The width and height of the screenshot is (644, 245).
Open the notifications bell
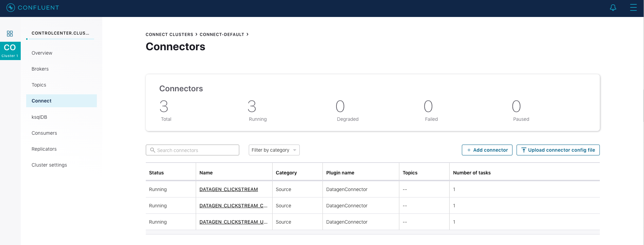pos(613,7)
